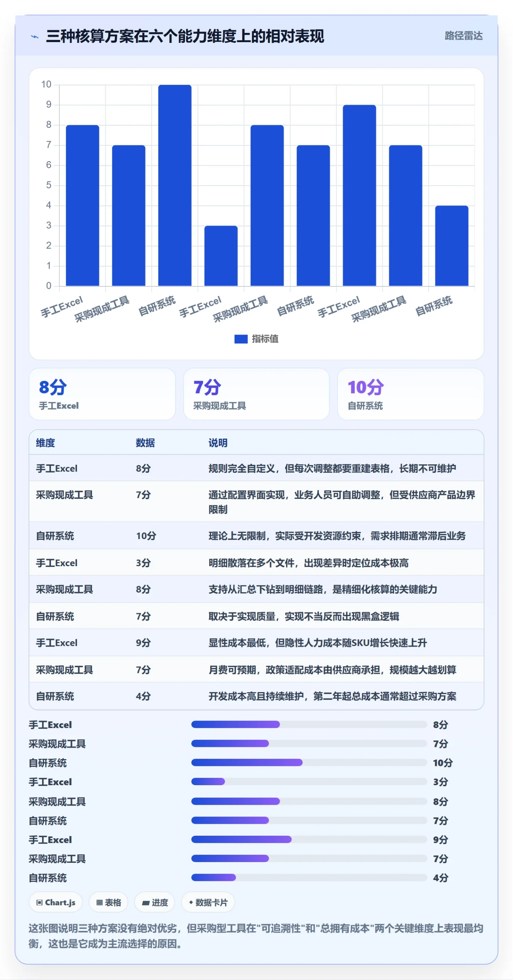Image resolution: width=513 pixels, height=980 pixels.
Task: Open the "10分 自研系统" stat card
Action: 411,394
